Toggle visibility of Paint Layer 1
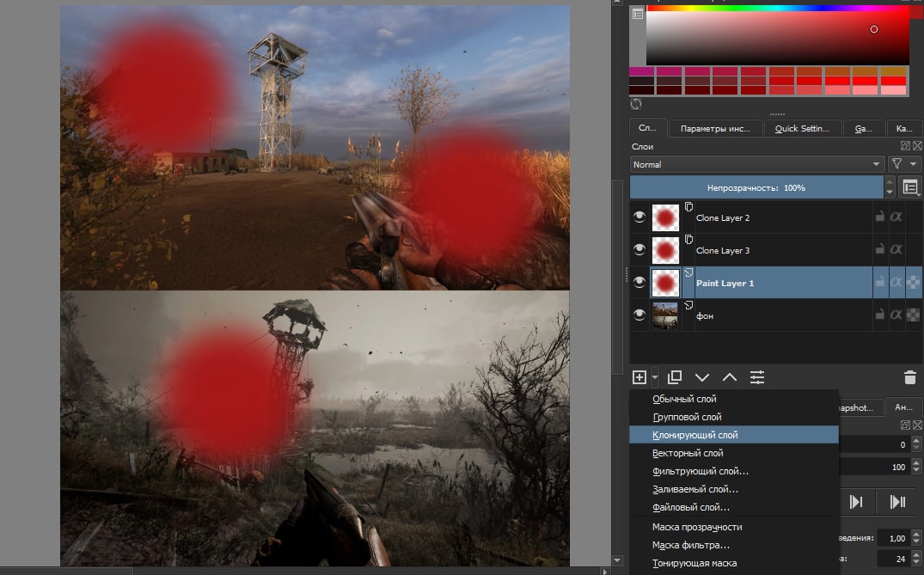924x575 pixels. (x=639, y=283)
